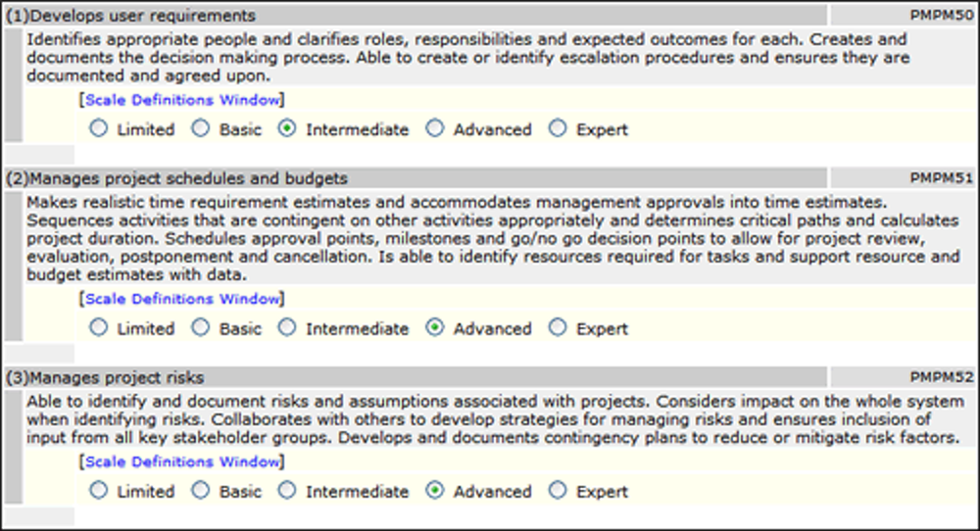The height and width of the screenshot is (531, 980).
Task: Pick Expert for Manages project schedules and budgets
Action: coord(557,327)
